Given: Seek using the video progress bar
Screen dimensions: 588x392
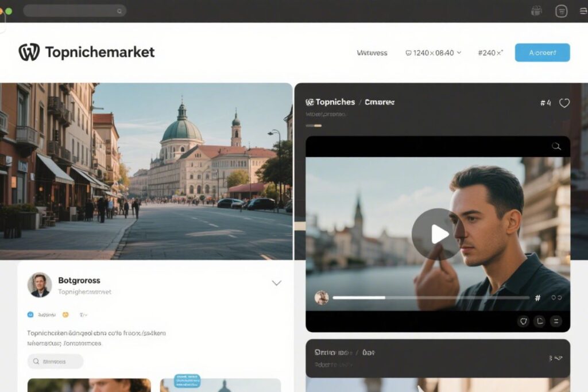Looking at the screenshot, I should (x=431, y=297).
